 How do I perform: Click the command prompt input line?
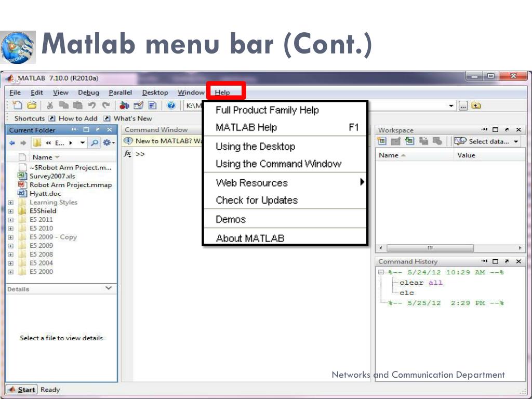point(251,154)
